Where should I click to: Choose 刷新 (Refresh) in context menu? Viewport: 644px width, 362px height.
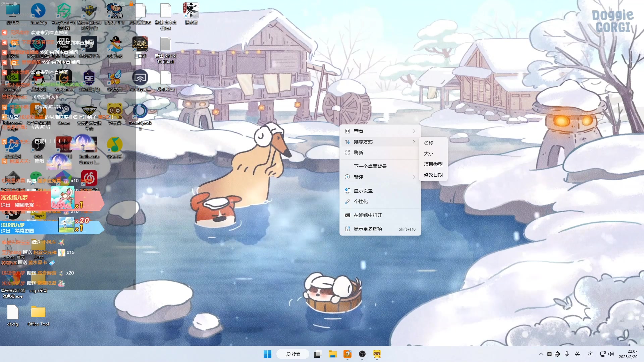[x=380, y=153]
